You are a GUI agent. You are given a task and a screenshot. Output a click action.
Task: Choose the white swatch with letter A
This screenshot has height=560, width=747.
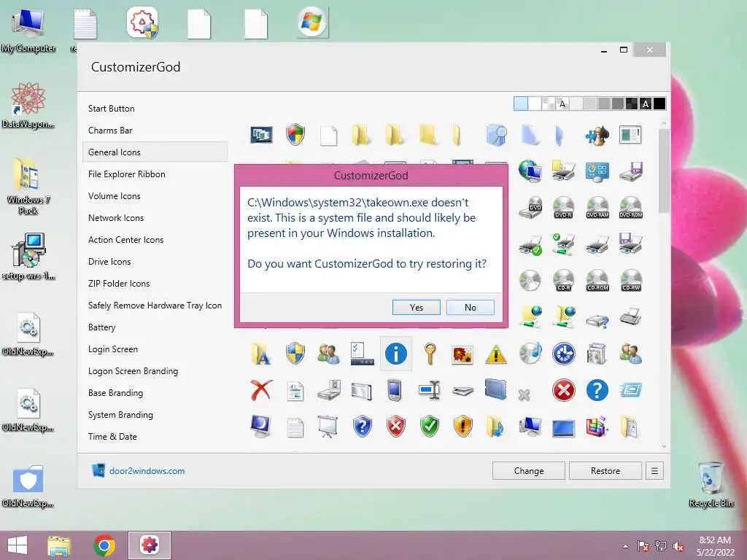click(562, 104)
